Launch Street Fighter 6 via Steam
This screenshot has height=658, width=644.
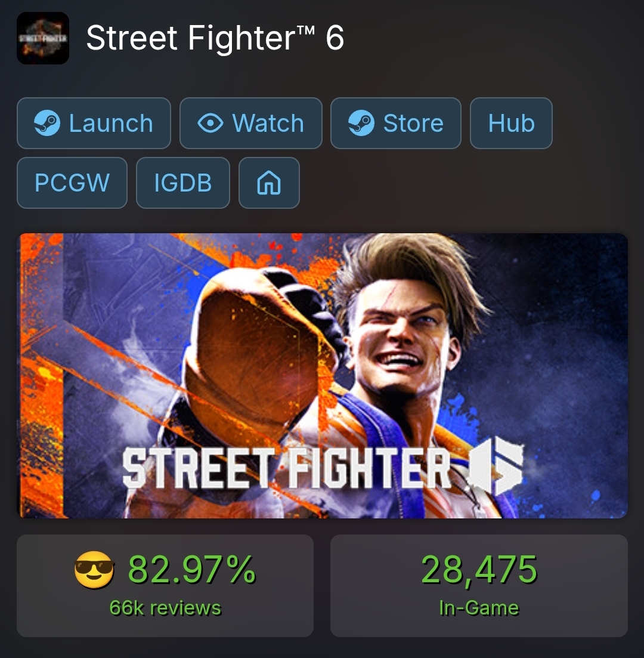pos(94,123)
